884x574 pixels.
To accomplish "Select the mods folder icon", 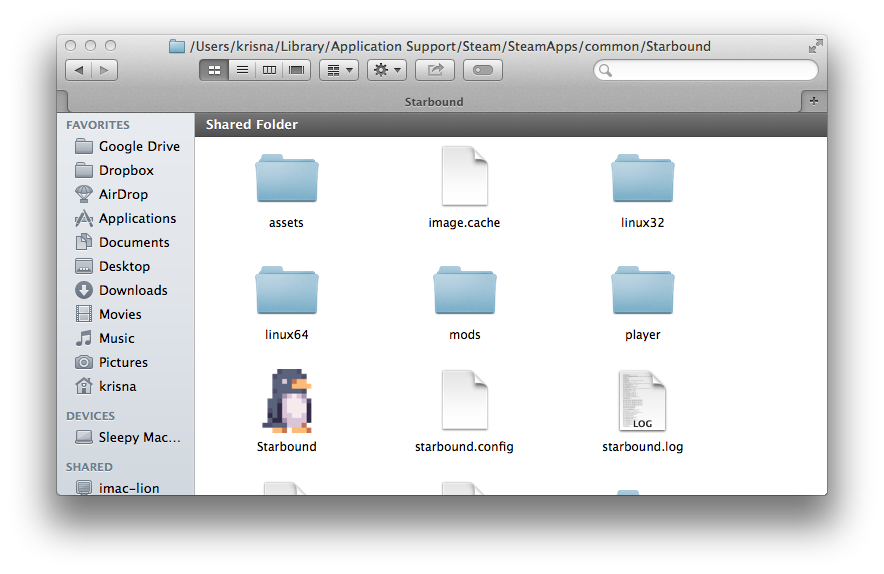I will tap(465, 290).
